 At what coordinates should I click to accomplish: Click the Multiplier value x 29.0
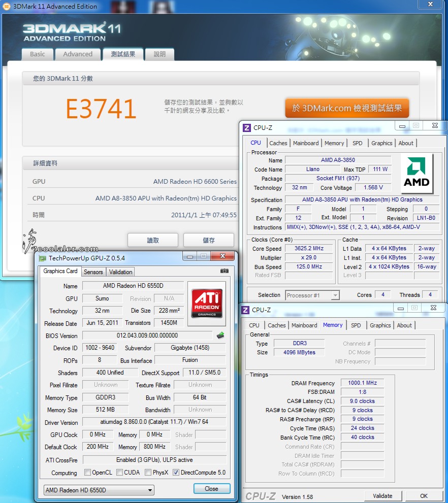click(x=309, y=257)
